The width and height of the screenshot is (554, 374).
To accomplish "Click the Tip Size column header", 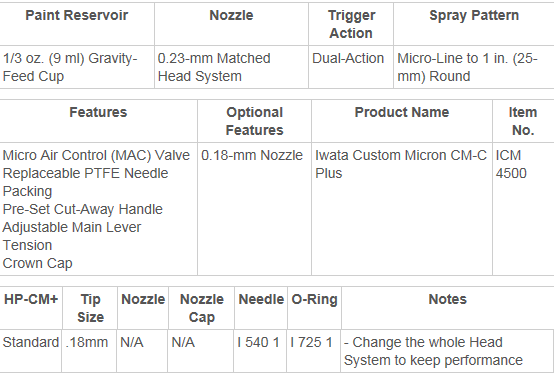I will [90, 308].
